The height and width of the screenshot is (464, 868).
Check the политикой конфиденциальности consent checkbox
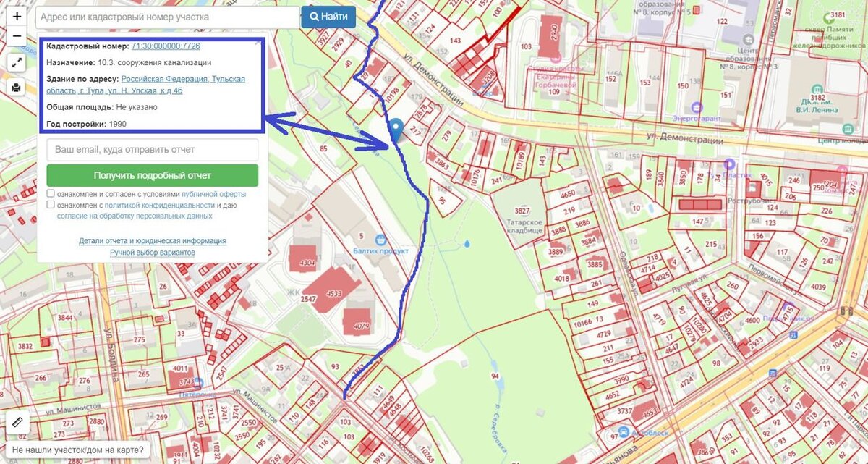(51, 205)
